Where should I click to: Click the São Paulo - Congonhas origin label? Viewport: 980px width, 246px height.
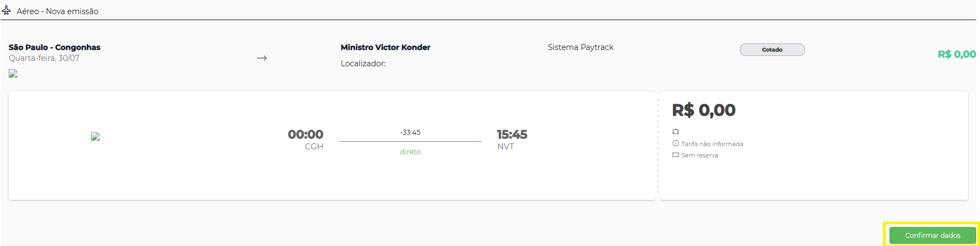click(54, 47)
